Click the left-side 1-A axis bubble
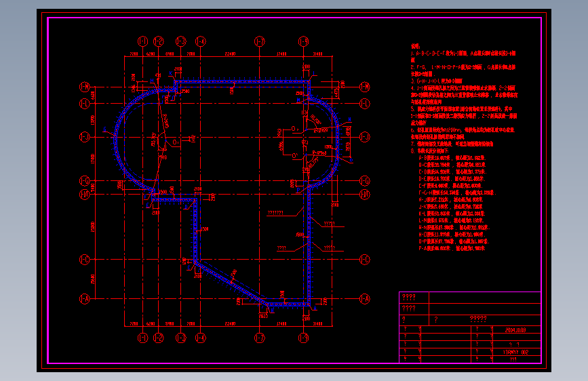This screenshot has width=588, height=381. point(85,299)
